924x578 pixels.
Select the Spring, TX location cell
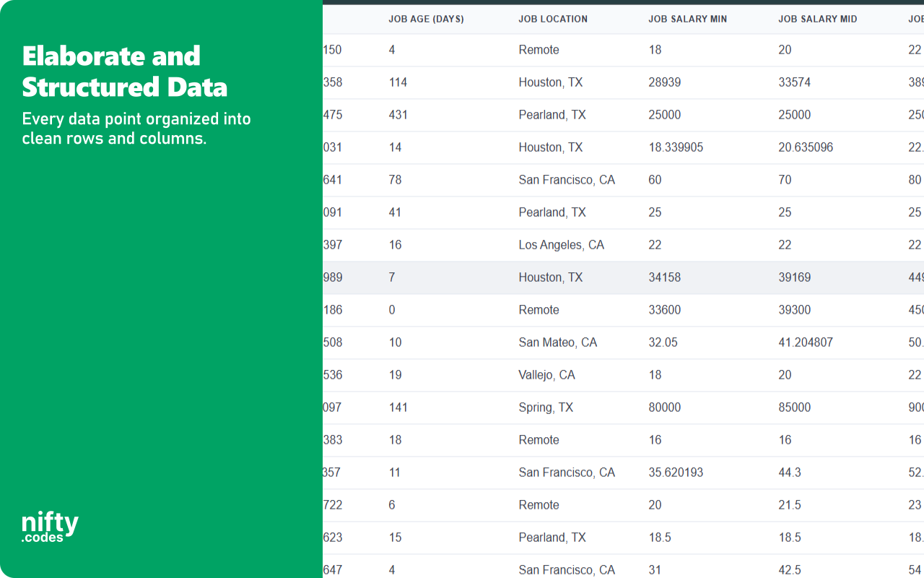546,407
